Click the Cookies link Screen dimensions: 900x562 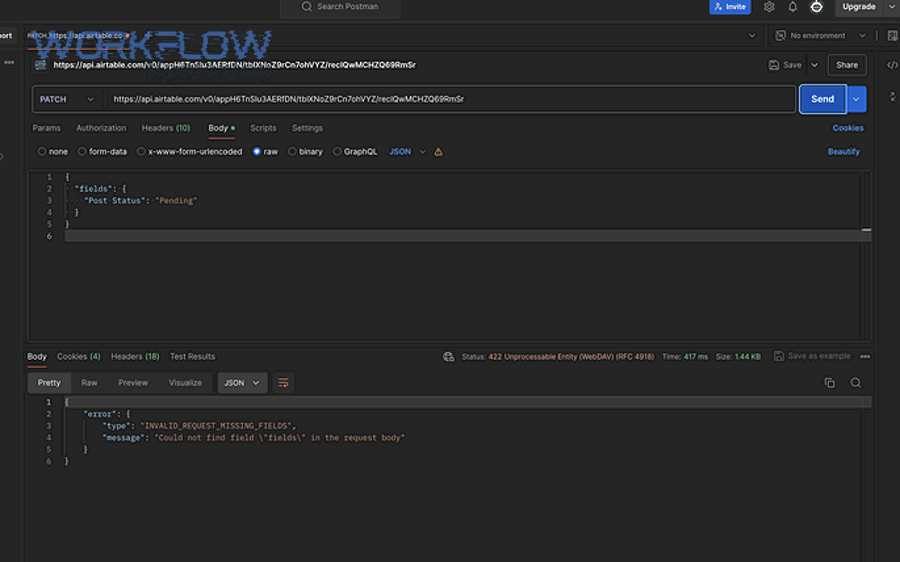click(848, 128)
